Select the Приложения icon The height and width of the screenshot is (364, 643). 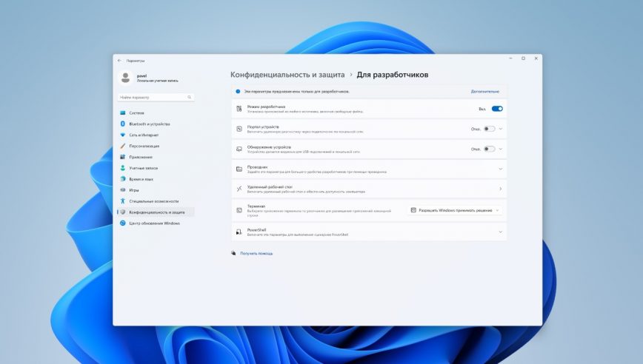click(123, 158)
